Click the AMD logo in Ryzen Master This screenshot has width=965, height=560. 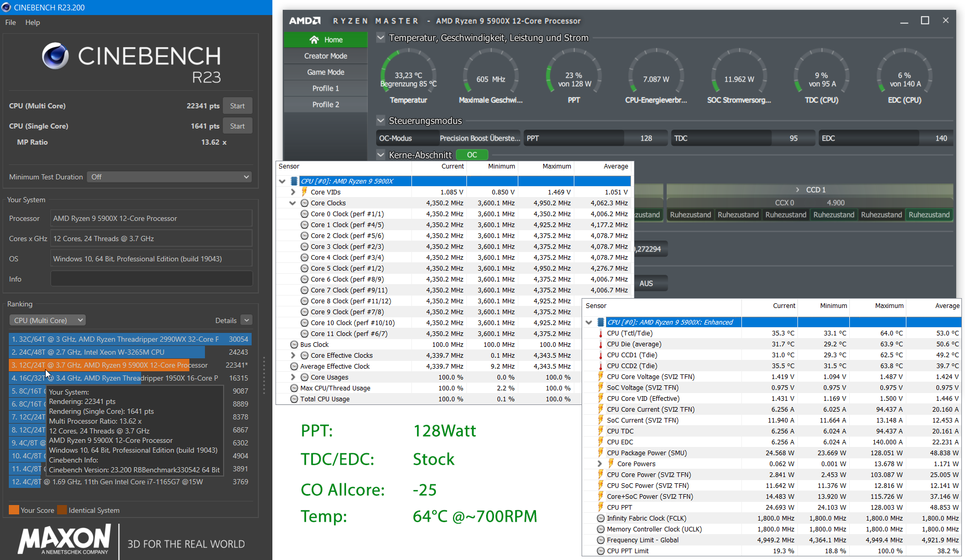click(305, 21)
